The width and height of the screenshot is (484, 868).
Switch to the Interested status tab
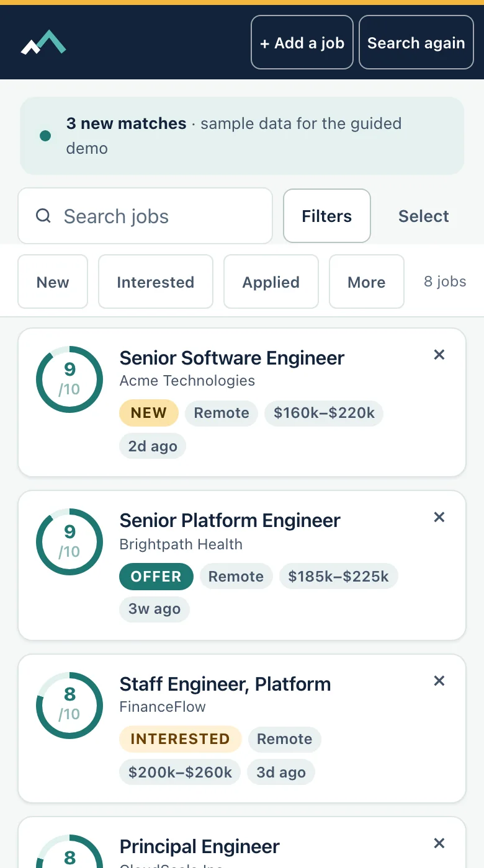(x=156, y=281)
